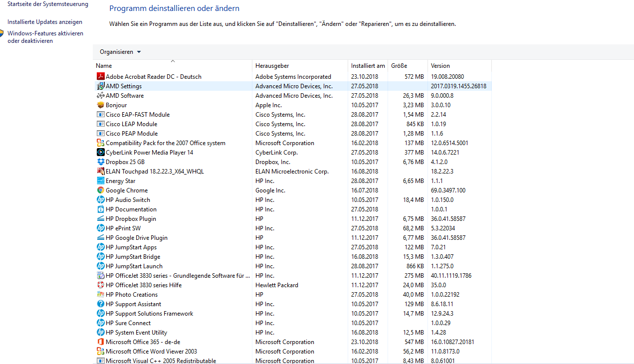Click the 845 KB size cell

pyautogui.click(x=415, y=124)
